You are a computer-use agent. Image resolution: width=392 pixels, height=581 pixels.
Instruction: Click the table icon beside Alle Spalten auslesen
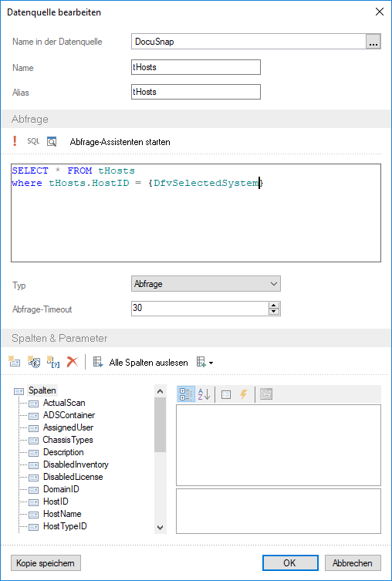click(98, 362)
